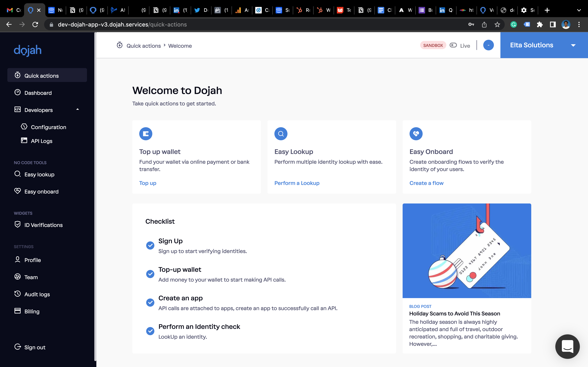Toggle the Sign Up checklist item
Screen dimensions: 588x367
[150, 245]
